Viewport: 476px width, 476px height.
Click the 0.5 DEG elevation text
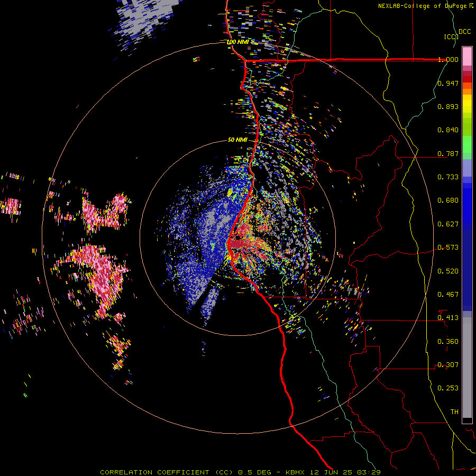point(254,472)
